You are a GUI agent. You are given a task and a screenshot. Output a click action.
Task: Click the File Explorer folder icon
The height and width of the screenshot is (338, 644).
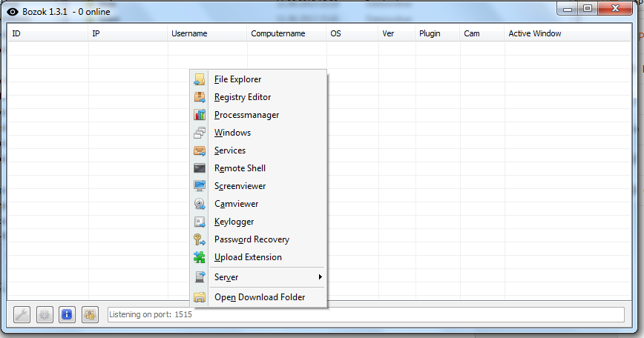click(x=199, y=79)
